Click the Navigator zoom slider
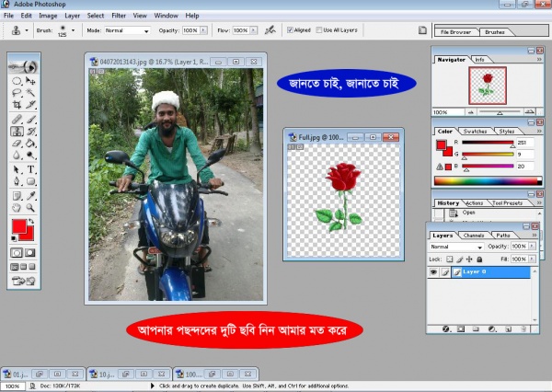This screenshot has height=392, width=552. (500, 112)
